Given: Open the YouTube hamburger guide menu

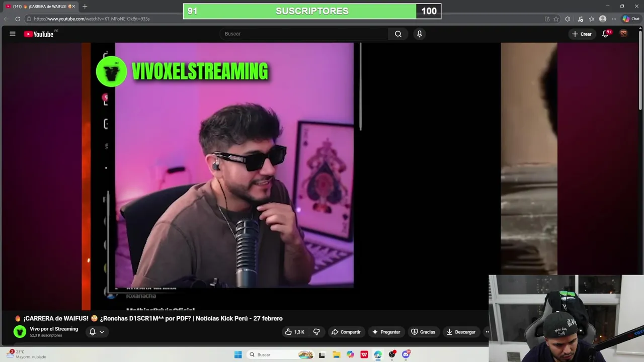Looking at the screenshot, I should [x=13, y=34].
